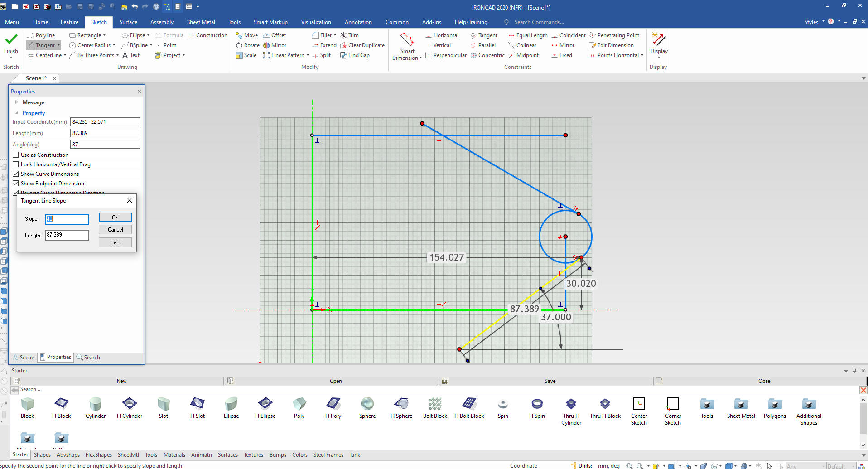Select the Rotate modify tool

(x=248, y=45)
